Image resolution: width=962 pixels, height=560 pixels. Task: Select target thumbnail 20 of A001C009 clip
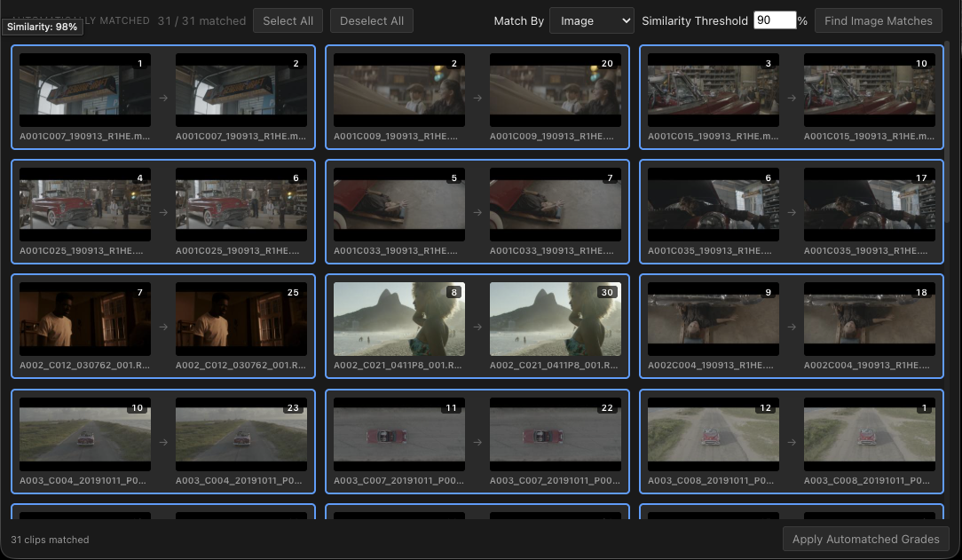(x=556, y=91)
